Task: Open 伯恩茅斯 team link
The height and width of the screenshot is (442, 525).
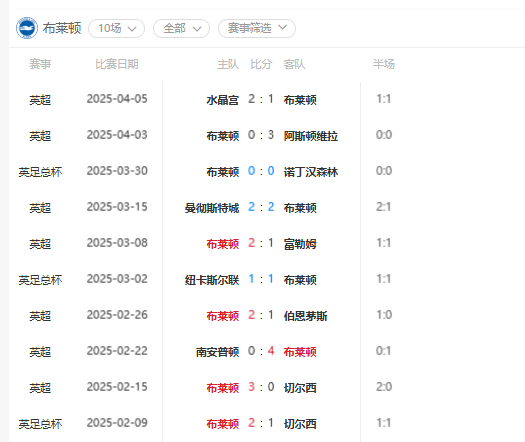Action: coord(305,316)
